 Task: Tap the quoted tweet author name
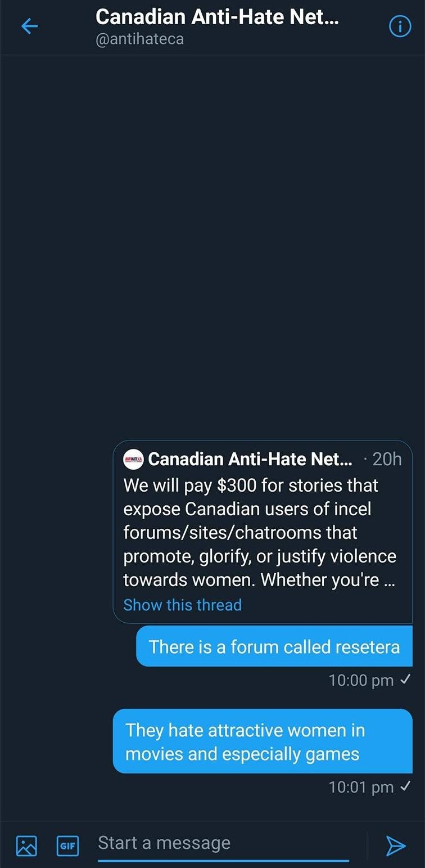(250, 459)
